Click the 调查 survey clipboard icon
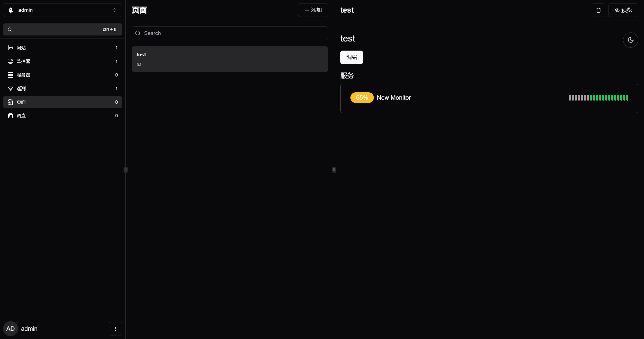This screenshot has height=339, width=644. 10,116
